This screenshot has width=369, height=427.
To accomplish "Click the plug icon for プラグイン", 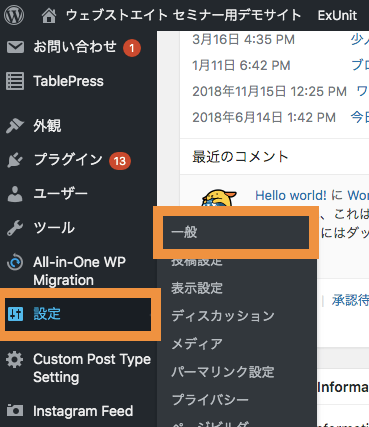I will click(x=15, y=160).
